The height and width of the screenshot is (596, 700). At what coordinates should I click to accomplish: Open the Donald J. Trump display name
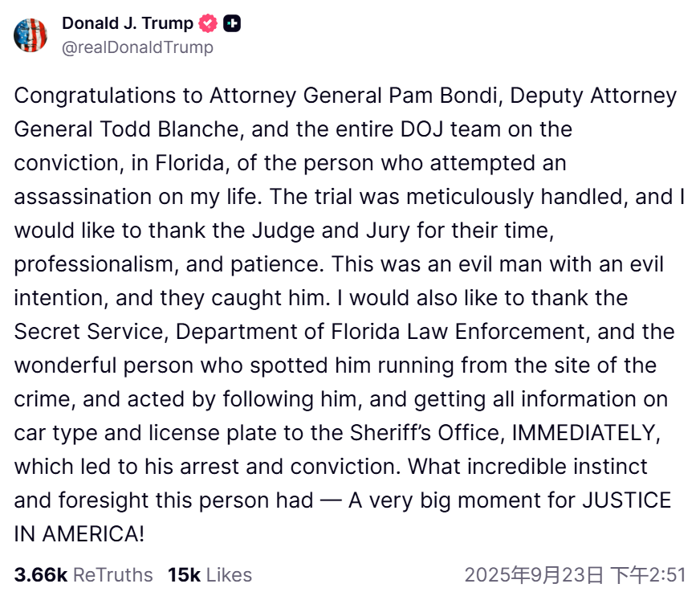[x=128, y=24]
